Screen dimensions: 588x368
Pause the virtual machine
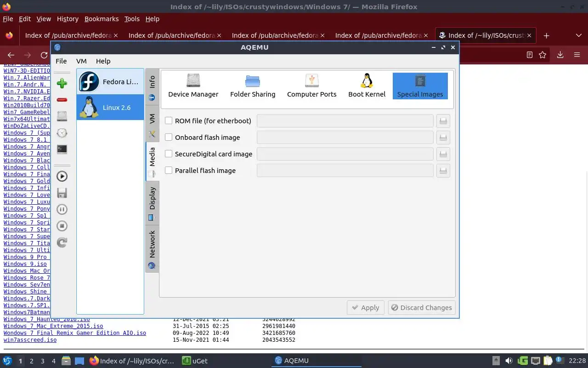click(x=62, y=209)
